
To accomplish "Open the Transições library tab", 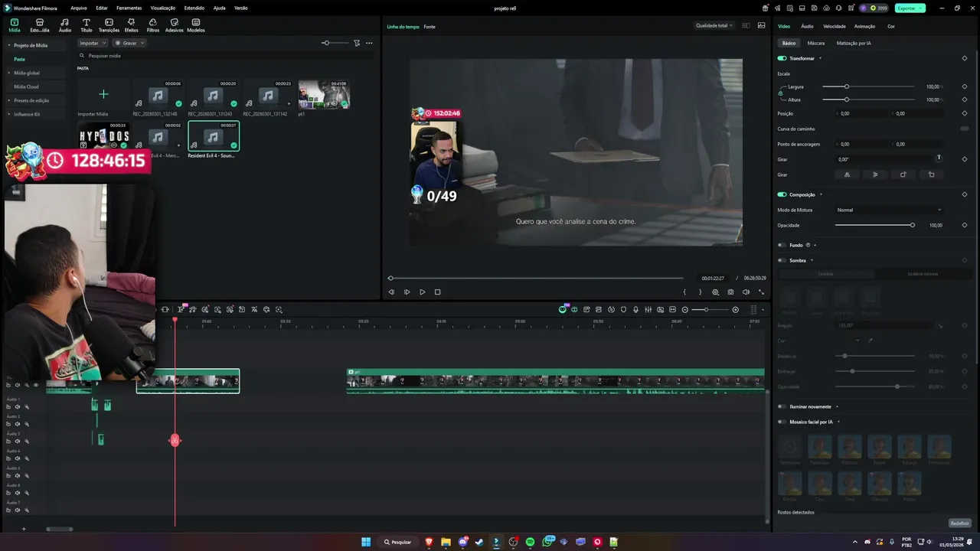I will coord(109,25).
